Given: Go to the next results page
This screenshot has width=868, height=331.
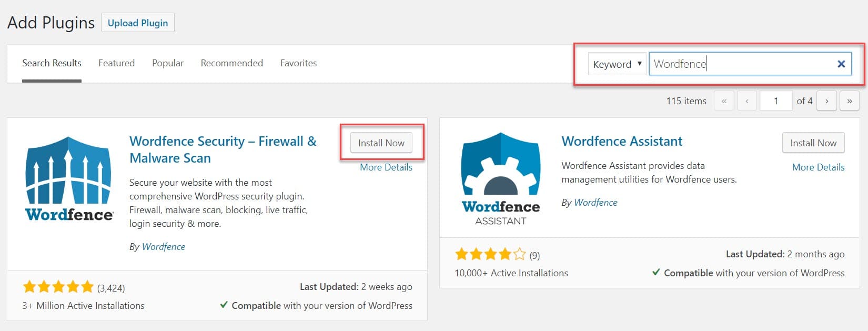Looking at the screenshot, I should 827,101.
